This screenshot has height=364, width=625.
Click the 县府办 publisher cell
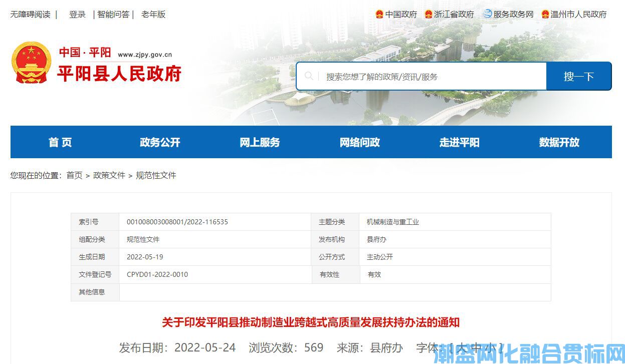[x=376, y=239]
